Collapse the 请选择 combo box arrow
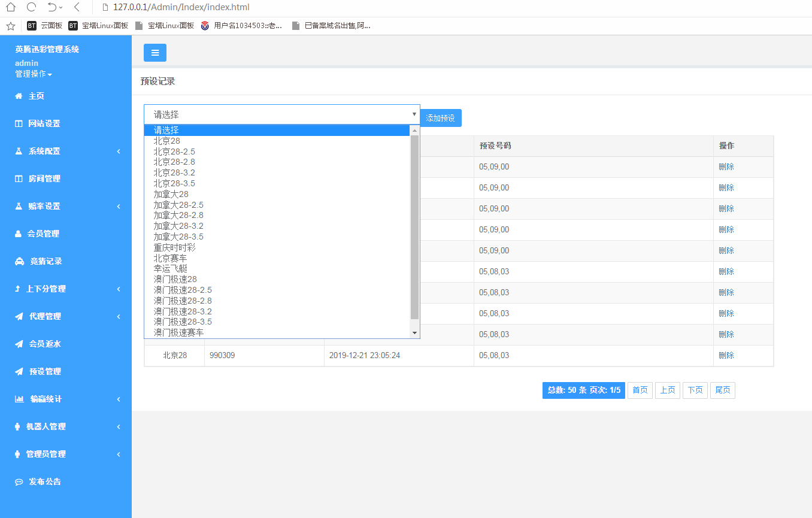Image resolution: width=812 pixels, height=518 pixels. [x=414, y=114]
